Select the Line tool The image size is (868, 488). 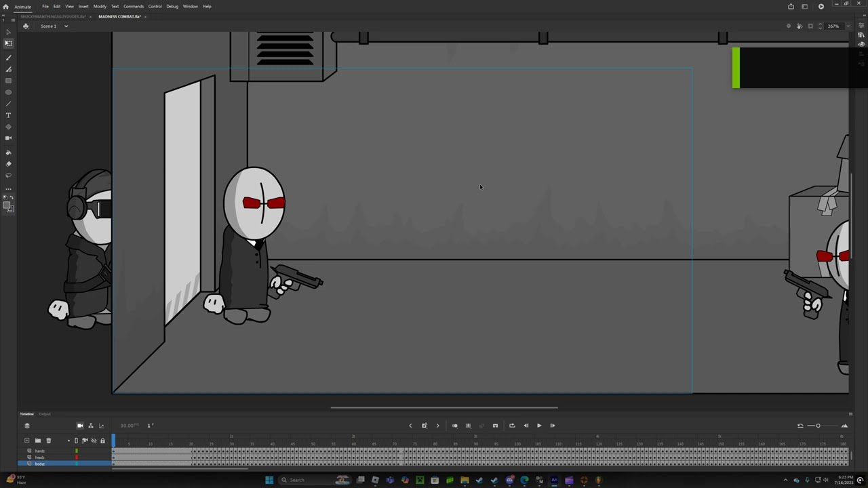[8, 104]
